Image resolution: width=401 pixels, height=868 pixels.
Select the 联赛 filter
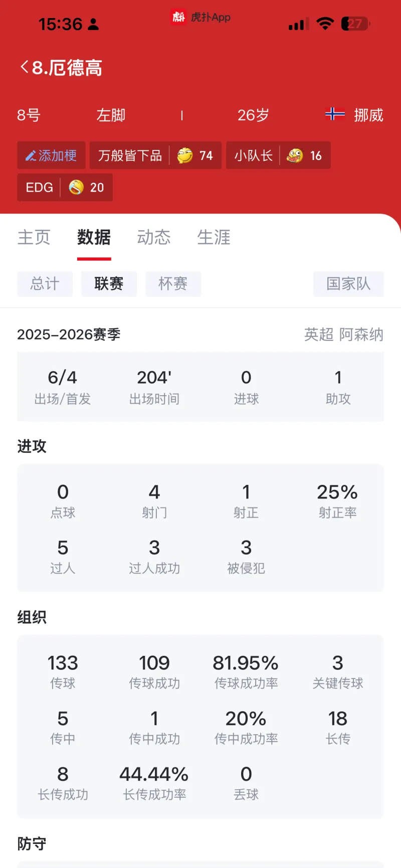tap(109, 284)
